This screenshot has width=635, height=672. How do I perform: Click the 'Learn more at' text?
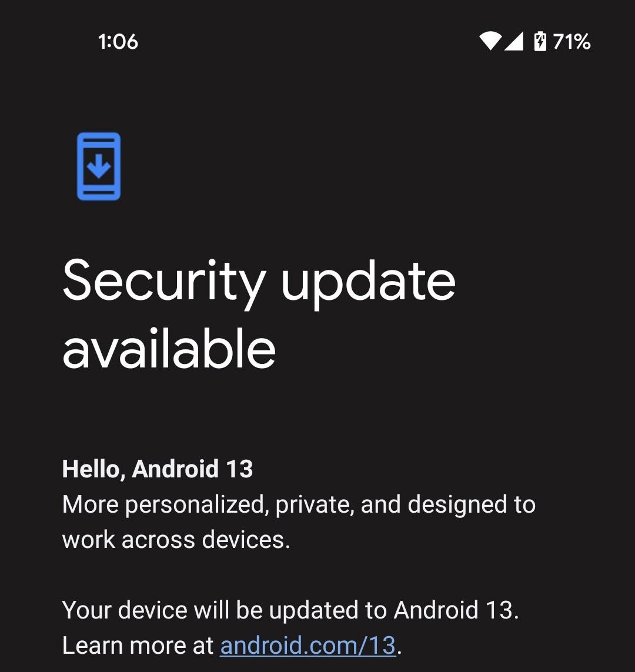138,646
